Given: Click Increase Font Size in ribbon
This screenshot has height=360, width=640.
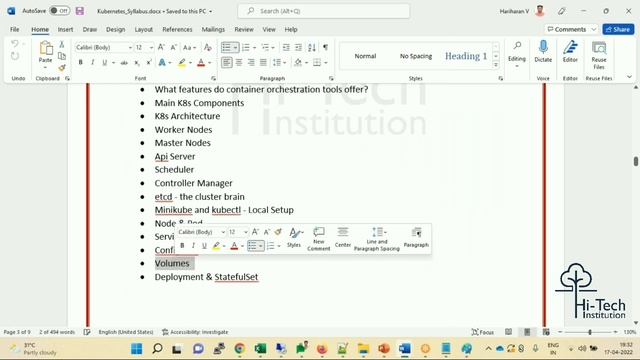Looking at the screenshot, I should [x=161, y=47].
